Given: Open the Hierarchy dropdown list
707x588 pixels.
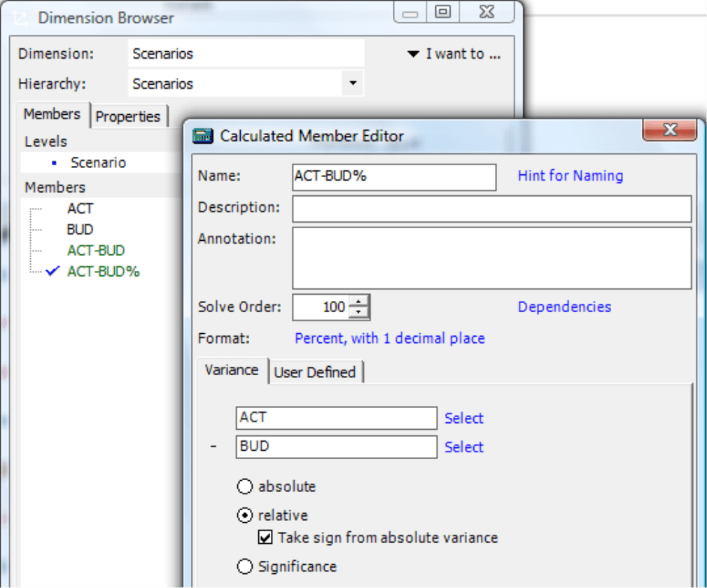Looking at the screenshot, I should (x=352, y=84).
